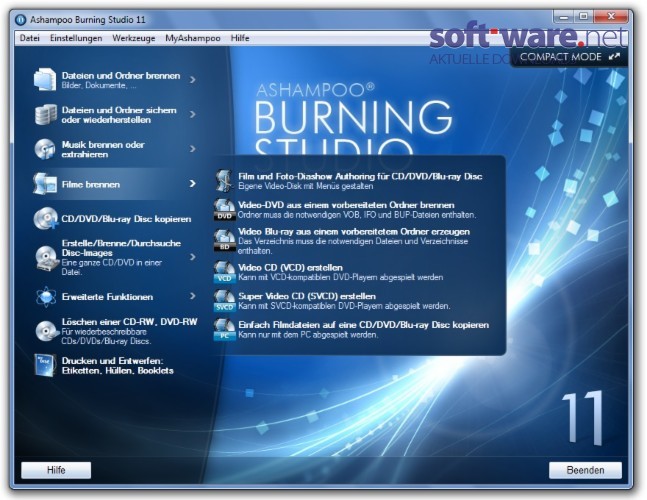Choose Film und Foto-Diashow Authoring option
Viewport: 647px width, 500px height.
click(360, 176)
